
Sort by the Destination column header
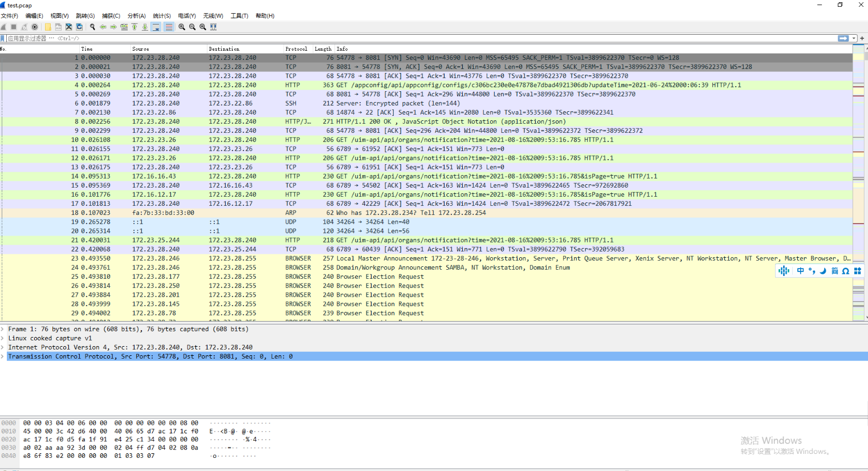[x=246, y=49]
